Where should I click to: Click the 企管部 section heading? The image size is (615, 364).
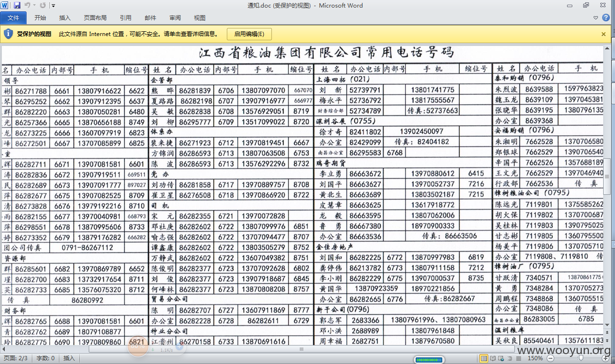click(x=161, y=80)
